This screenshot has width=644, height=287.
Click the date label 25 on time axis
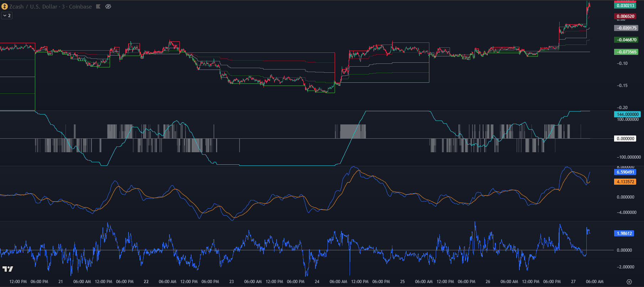coord(402,282)
